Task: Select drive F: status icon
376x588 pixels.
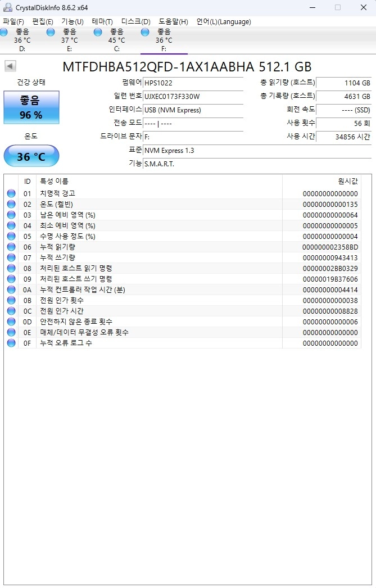Action: click(145, 32)
